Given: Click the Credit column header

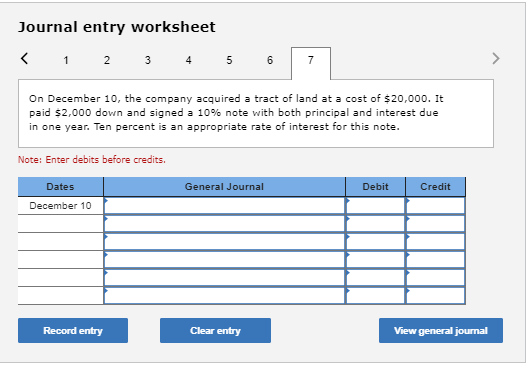Looking at the screenshot, I should click(436, 187).
